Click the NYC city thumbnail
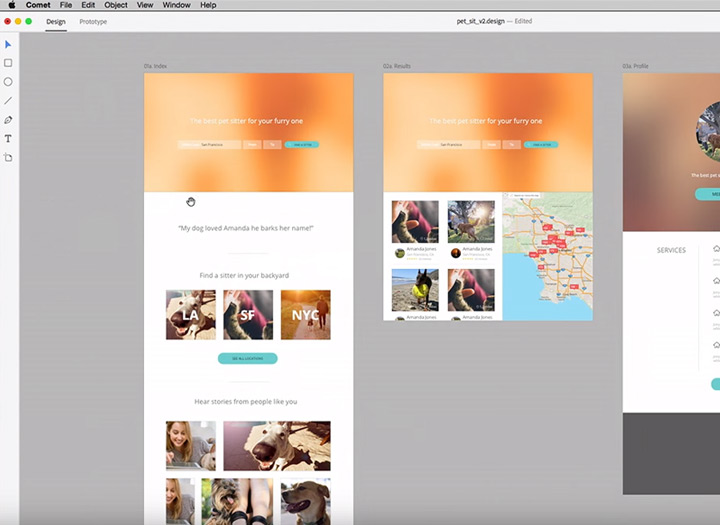Screen dimensions: 720x525 (x=305, y=315)
